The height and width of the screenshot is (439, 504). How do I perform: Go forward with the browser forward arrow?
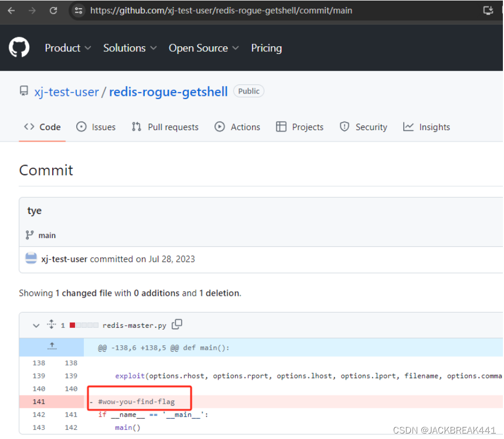coord(32,10)
